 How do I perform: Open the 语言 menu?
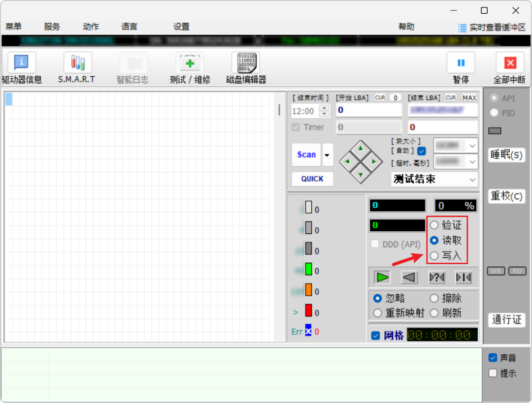click(129, 27)
